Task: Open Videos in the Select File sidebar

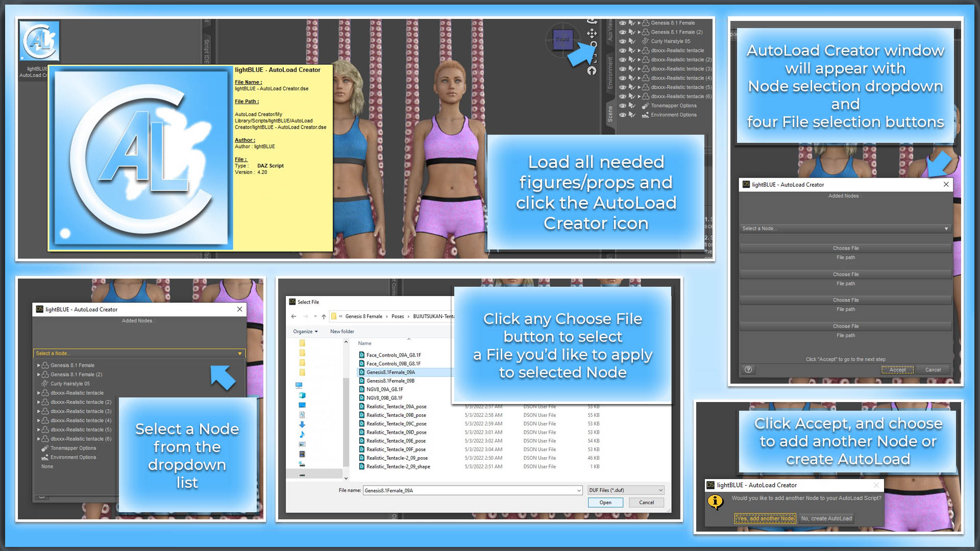Action: pos(302,454)
